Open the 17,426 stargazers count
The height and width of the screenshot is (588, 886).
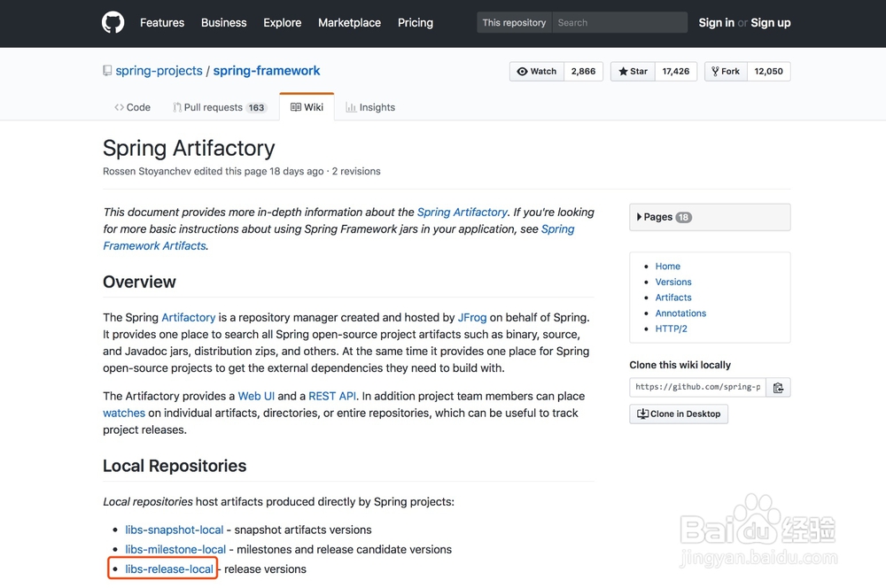click(x=676, y=71)
